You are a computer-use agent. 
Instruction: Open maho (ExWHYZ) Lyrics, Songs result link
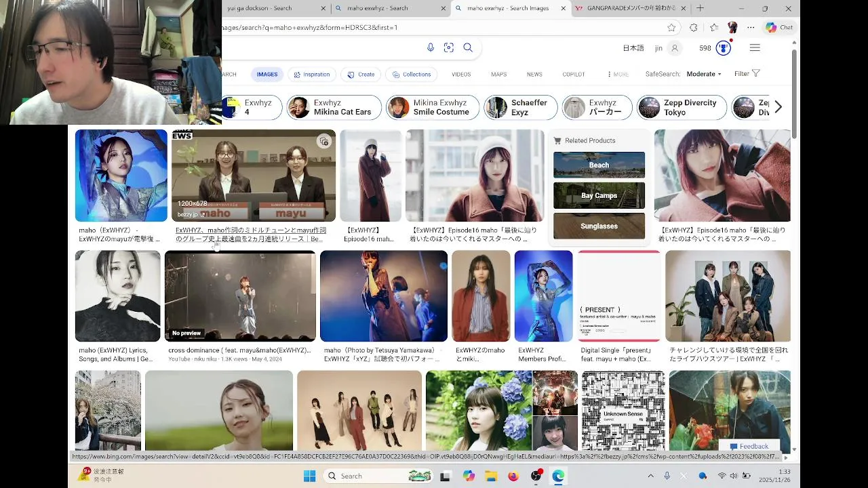pyautogui.click(x=116, y=354)
